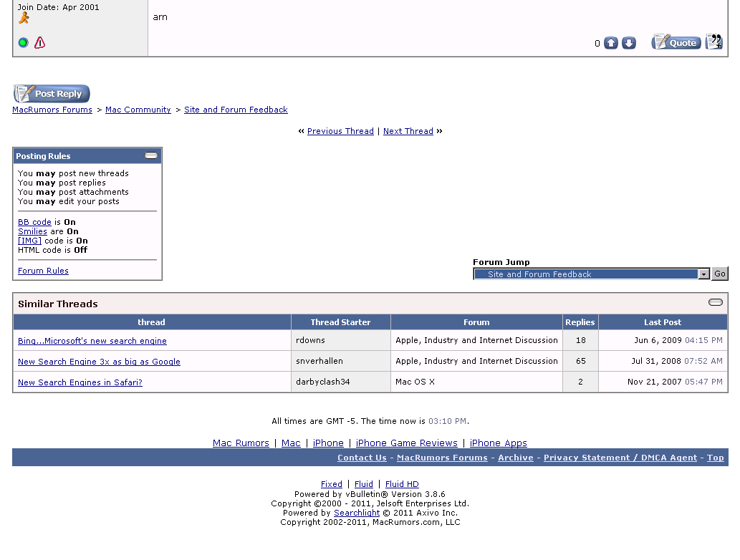Open the [IMG] code link
740x560 pixels.
[30, 241]
